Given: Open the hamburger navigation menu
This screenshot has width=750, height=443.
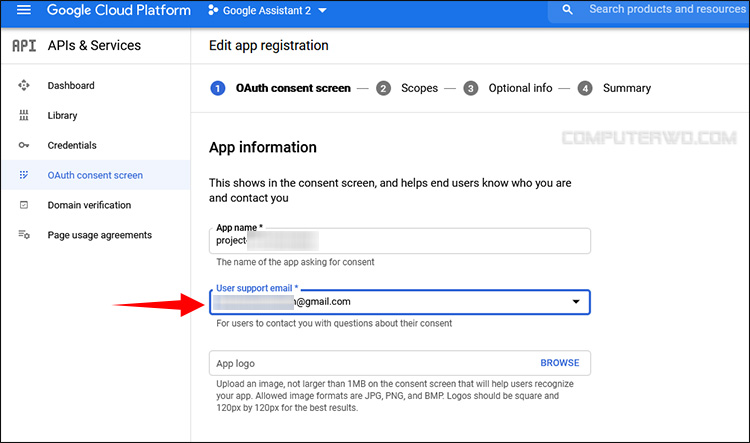Looking at the screenshot, I should pyautogui.click(x=23, y=10).
